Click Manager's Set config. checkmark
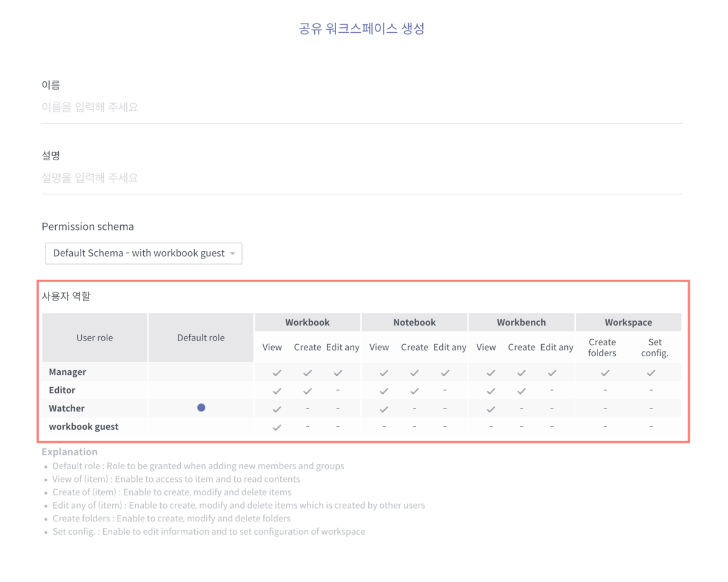Screen dimensions: 728x582 651,373
